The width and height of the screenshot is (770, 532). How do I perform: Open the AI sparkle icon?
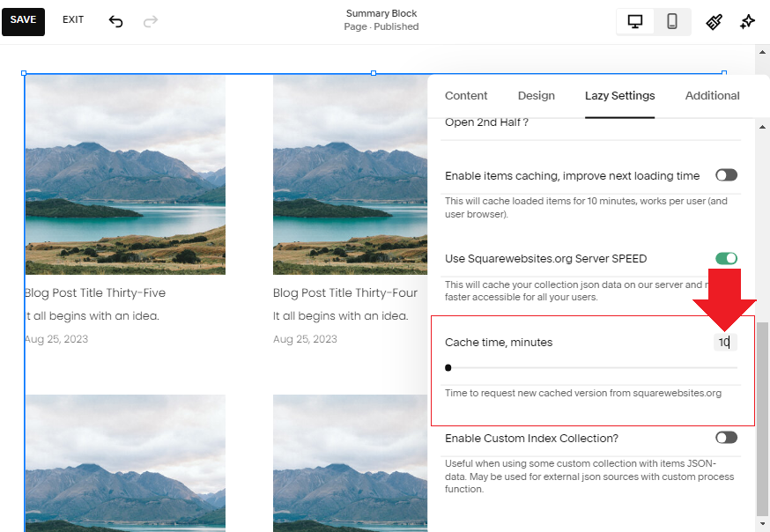pyautogui.click(x=747, y=22)
